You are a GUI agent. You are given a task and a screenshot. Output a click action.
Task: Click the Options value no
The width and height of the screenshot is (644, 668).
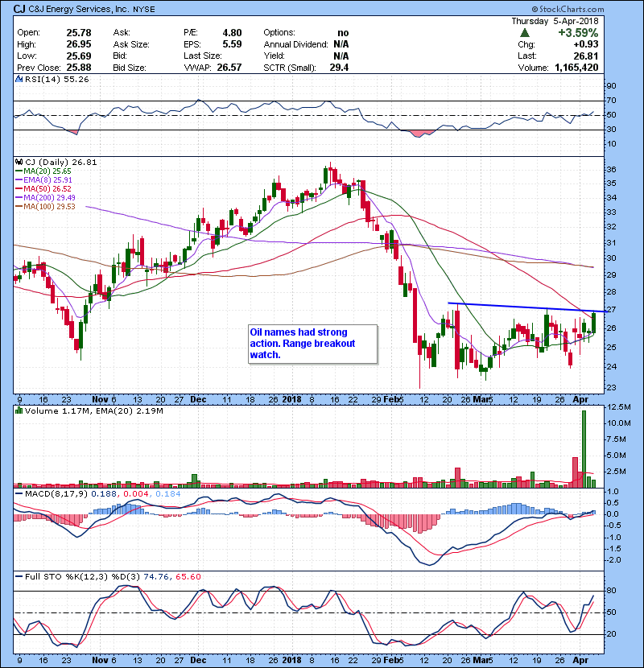(x=343, y=33)
